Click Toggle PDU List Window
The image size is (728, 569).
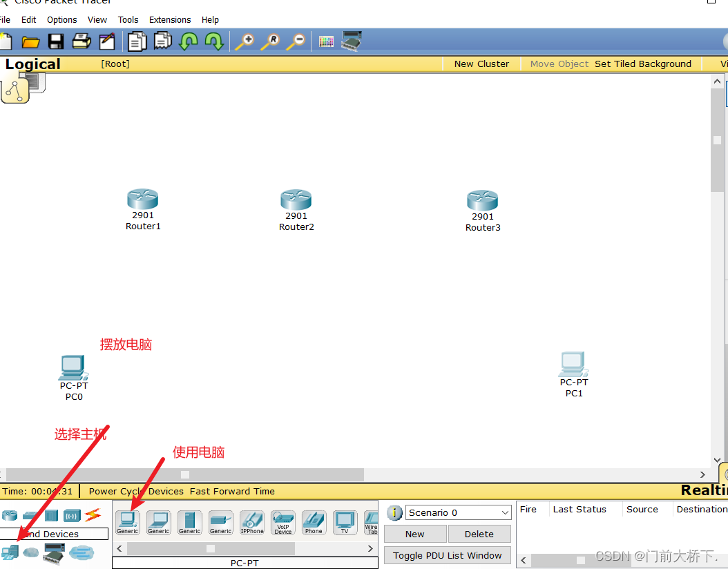coord(448,555)
